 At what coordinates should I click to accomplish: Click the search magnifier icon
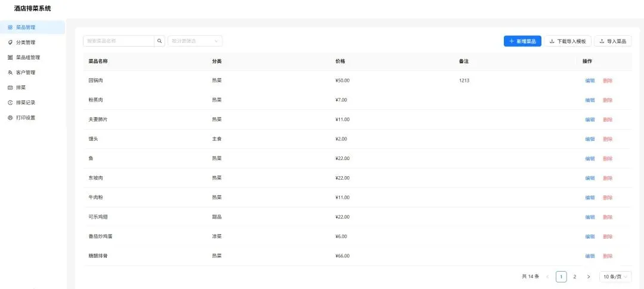point(160,41)
